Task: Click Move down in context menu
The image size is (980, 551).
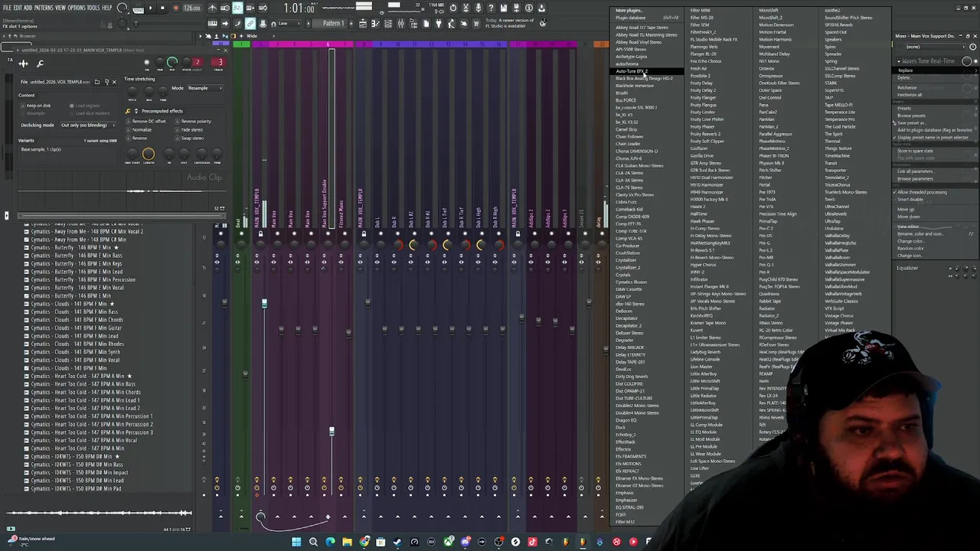Action: (x=909, y=217)
